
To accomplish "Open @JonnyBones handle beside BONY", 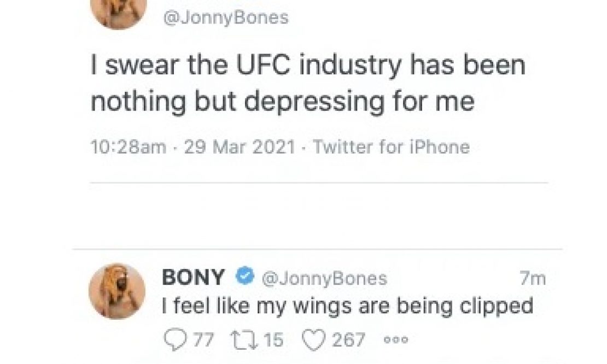I will pyautogui.click(x=324, y=279).
